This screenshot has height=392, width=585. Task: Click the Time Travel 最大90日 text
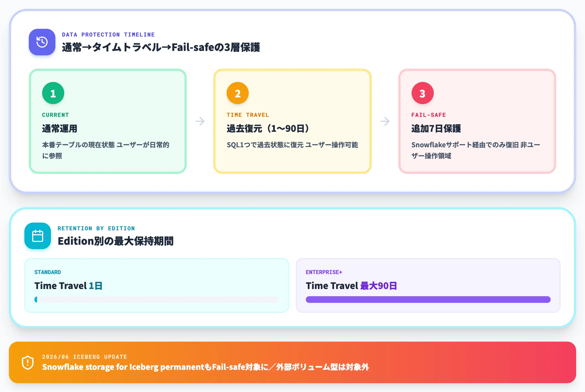351,286
